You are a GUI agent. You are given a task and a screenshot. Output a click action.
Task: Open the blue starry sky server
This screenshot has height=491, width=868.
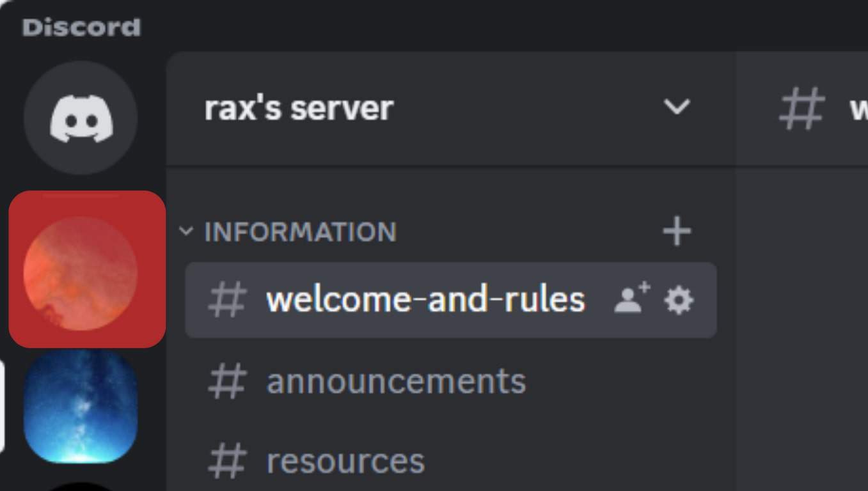pos(81,406)
